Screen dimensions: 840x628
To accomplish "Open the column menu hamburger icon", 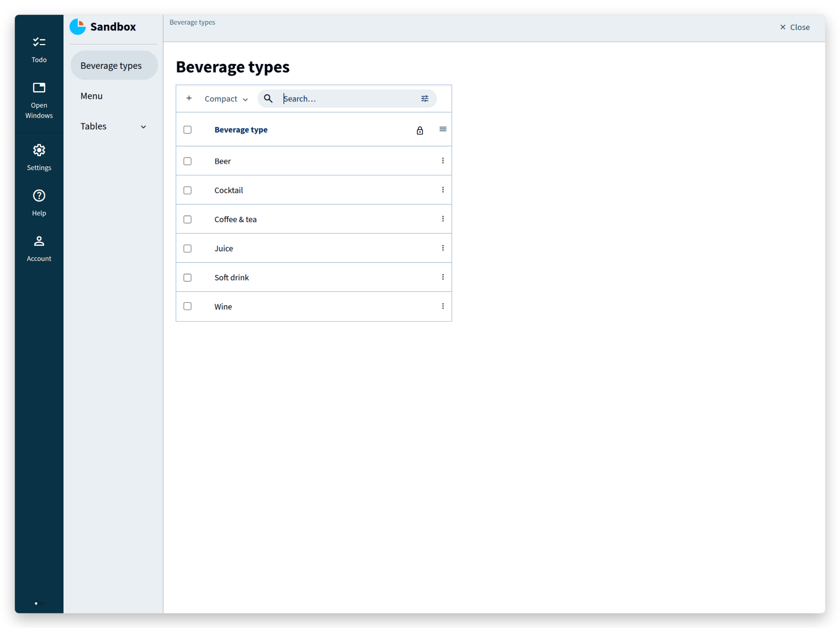I will pyautogui.click(x=443, y=129).
